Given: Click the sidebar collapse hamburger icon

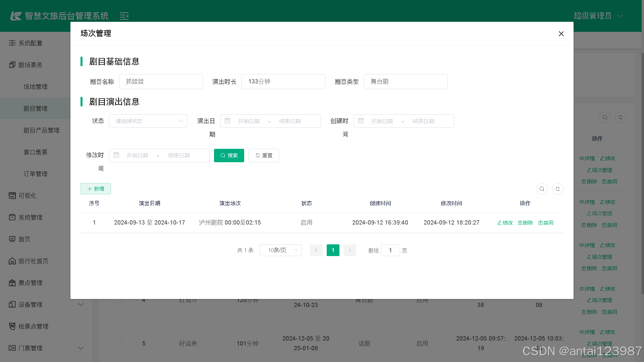Looking at the screenshot, I should coord(124,16).
